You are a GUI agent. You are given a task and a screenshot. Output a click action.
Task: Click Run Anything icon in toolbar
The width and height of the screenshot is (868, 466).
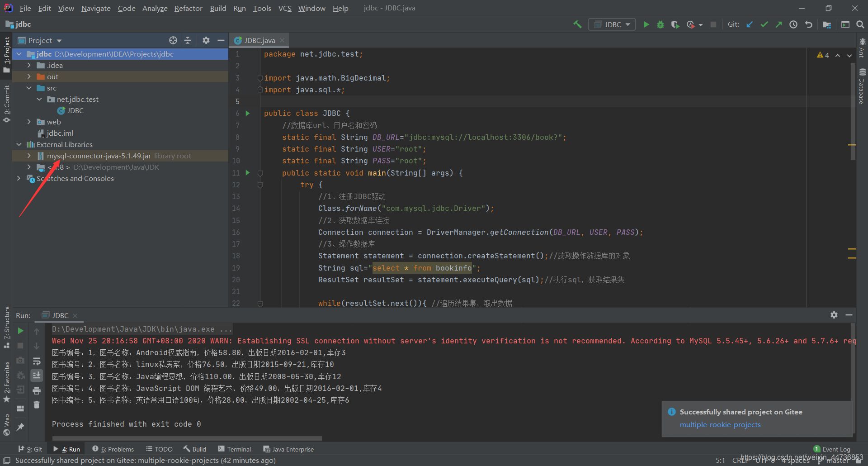click(x=845, y=24)
